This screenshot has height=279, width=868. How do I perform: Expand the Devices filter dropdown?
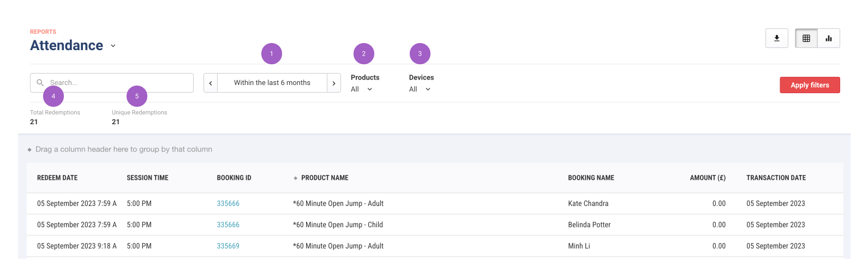coord(420,89)
